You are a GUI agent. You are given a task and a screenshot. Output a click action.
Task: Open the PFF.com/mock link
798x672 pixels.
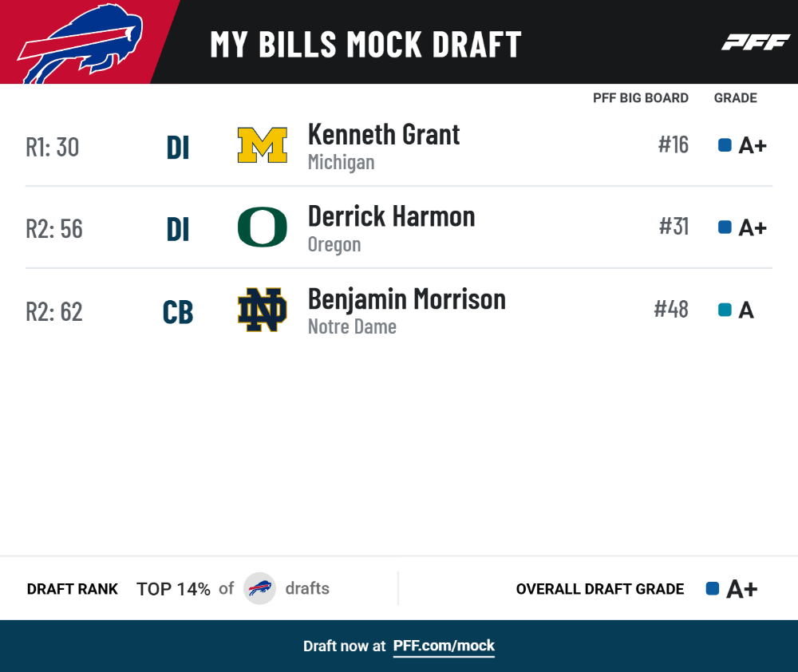tap(444, 646)
